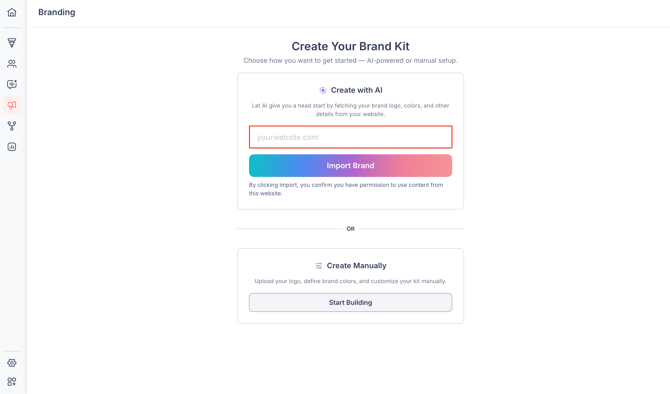
Task: Click the sliders icon beside Create Manually
Action: [x=319, y=266]
